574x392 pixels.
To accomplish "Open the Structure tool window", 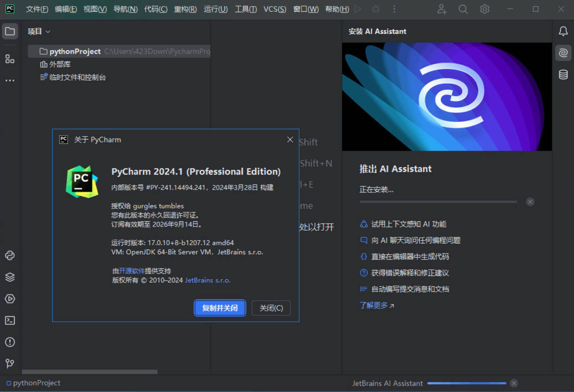I will (10, 59).
